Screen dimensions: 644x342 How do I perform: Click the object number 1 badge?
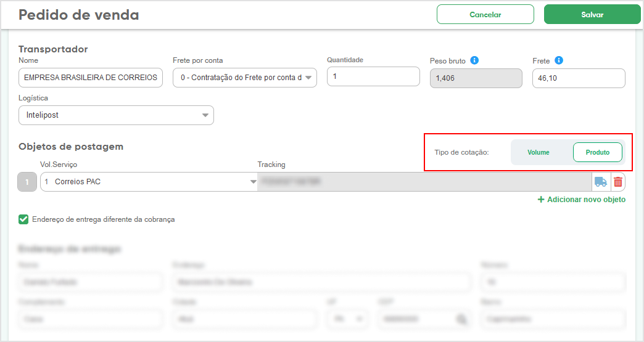[x=27, y=182]
